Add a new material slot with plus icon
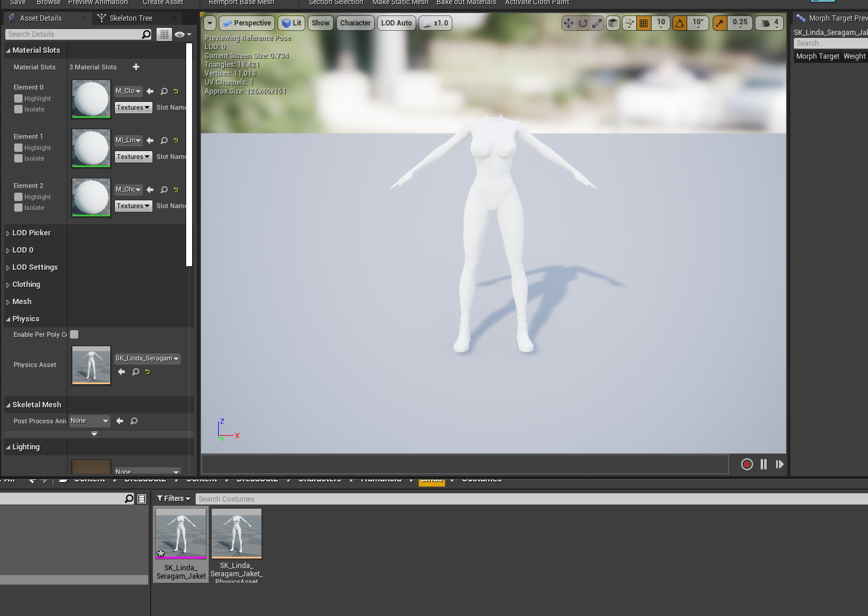This screenshot has height=616, width=868. pos(136,67)
